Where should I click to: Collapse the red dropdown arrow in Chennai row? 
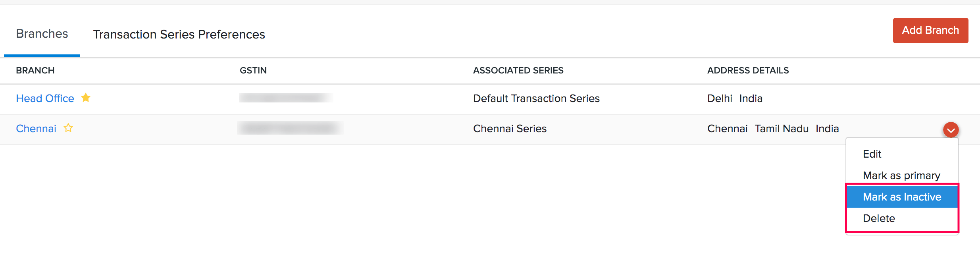point(951,130)
